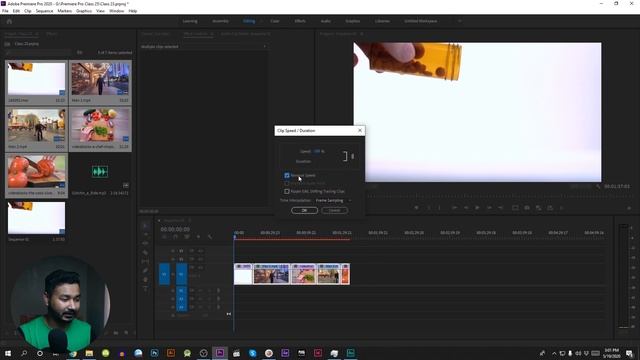Screen dimensions: 640x360
Task: Click Cancel in Clip Speed dialog
Action: (x=334, y=210)
